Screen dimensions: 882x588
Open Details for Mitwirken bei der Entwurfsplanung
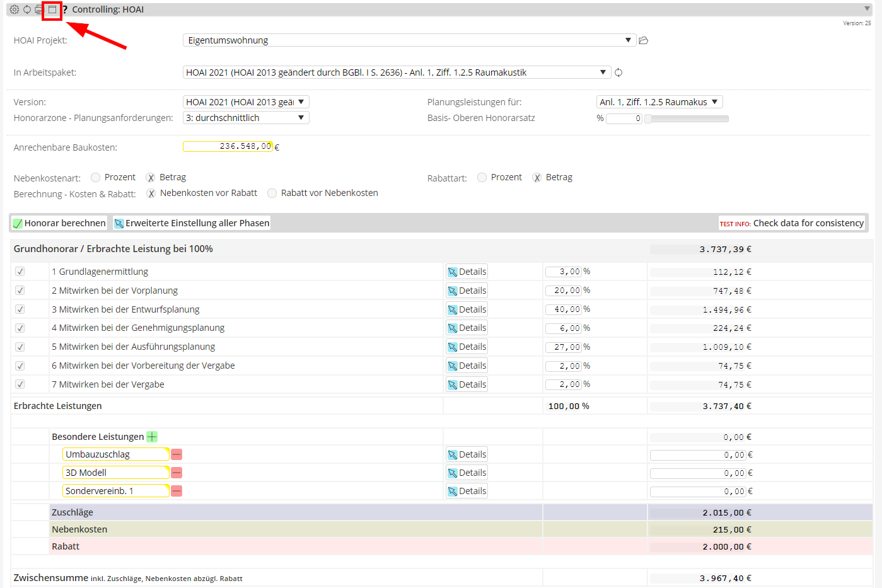pos(467,309)
